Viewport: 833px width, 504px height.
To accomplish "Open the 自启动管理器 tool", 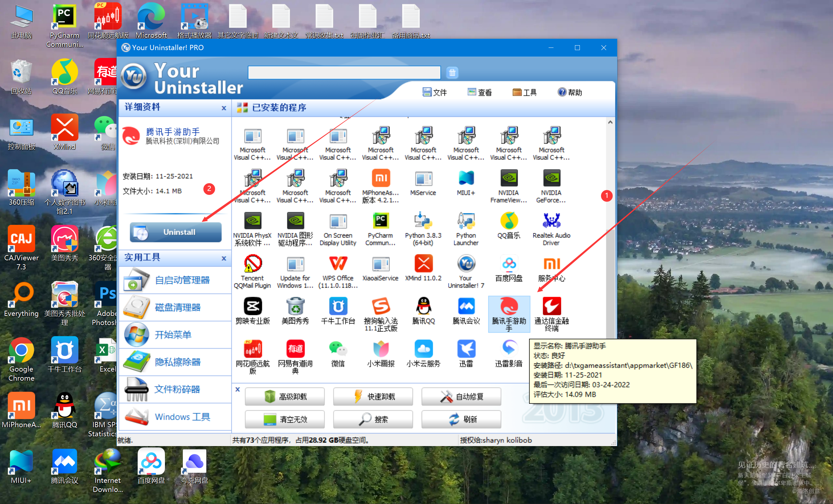I will tap(182, 280).
